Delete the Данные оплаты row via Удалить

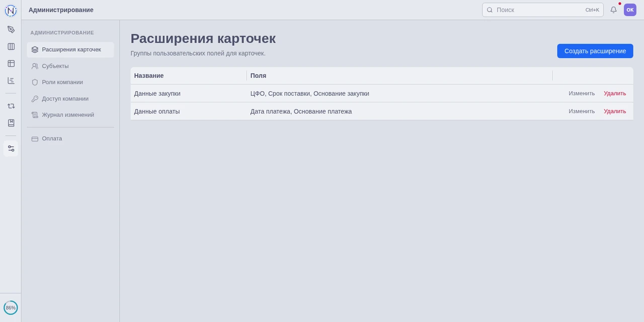click(615, 111)
